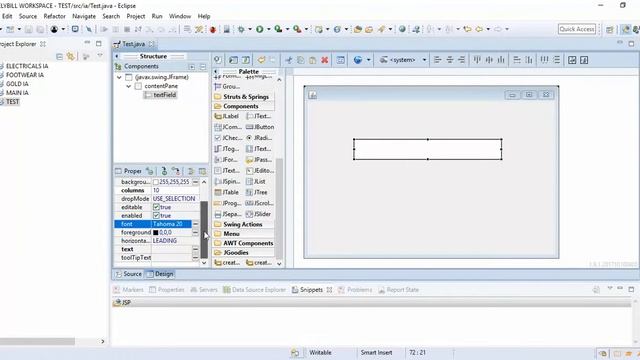Select JSpinner from the Palette

click(x=227, y=181)
